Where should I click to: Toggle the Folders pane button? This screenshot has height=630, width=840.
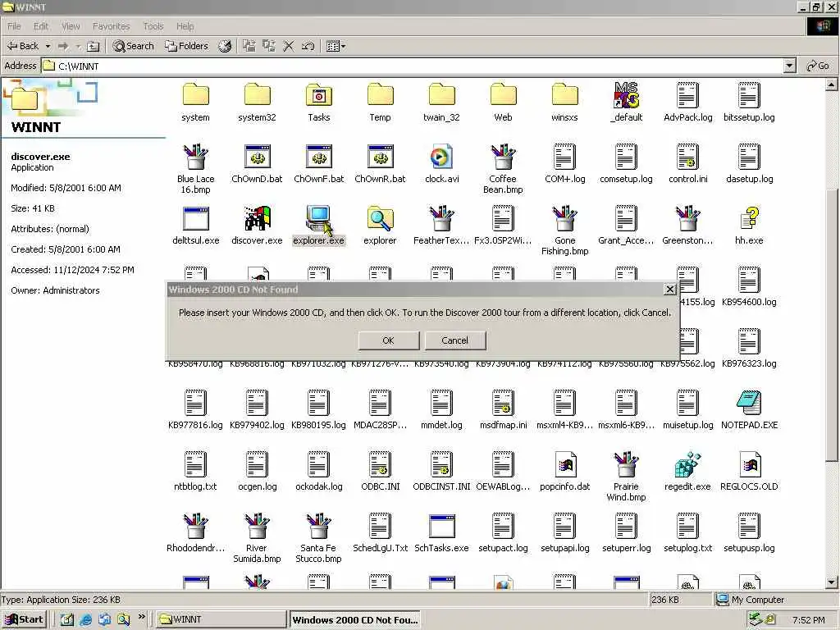(186, 46)
